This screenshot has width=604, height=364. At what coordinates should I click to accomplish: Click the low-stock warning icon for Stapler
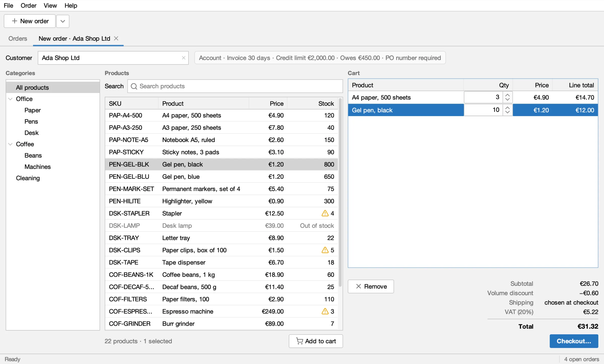click(x=325, y=213)
